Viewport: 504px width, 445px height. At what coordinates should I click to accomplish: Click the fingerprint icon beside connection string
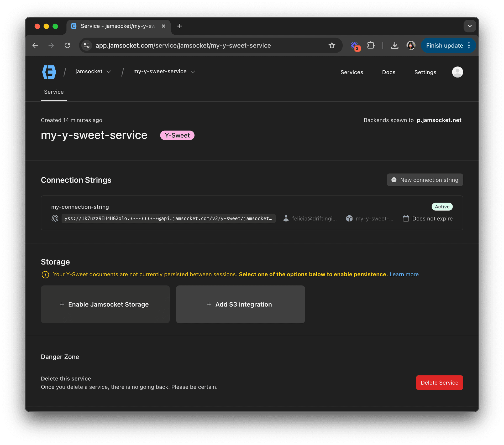(55, 218)
